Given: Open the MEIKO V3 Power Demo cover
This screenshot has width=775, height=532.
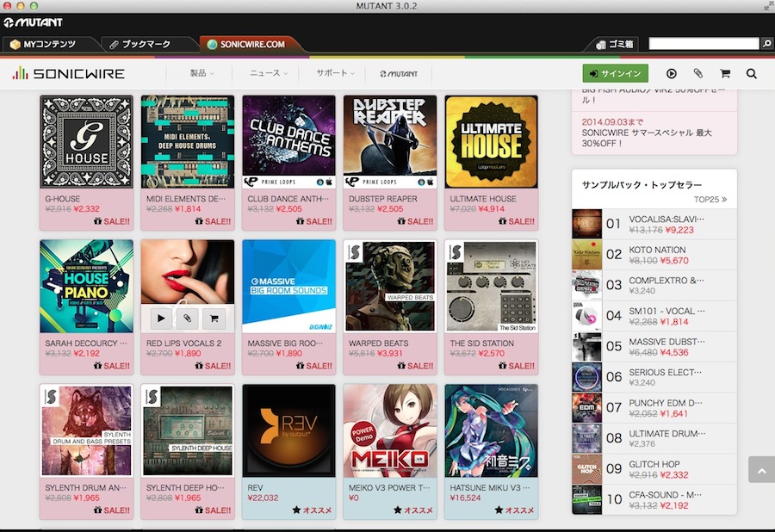Looking at the screenshot, I should [x=390, y=430].
